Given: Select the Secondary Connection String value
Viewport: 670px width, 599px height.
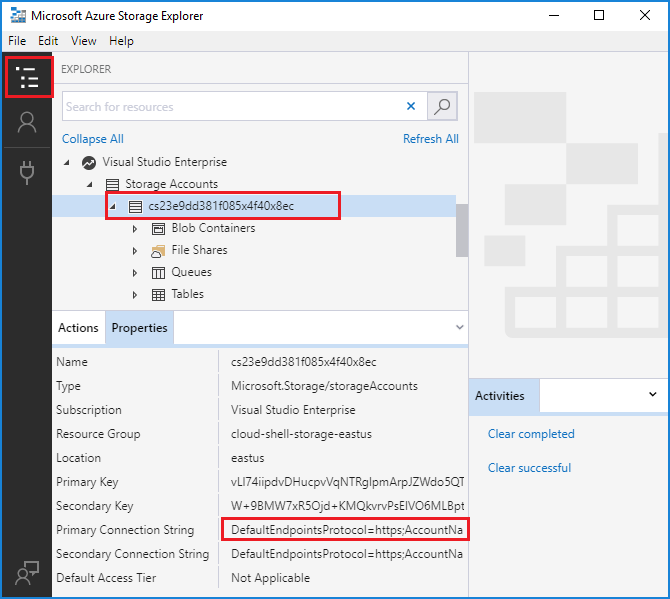Looking at the screenshot, I should (x=347, y=554).
